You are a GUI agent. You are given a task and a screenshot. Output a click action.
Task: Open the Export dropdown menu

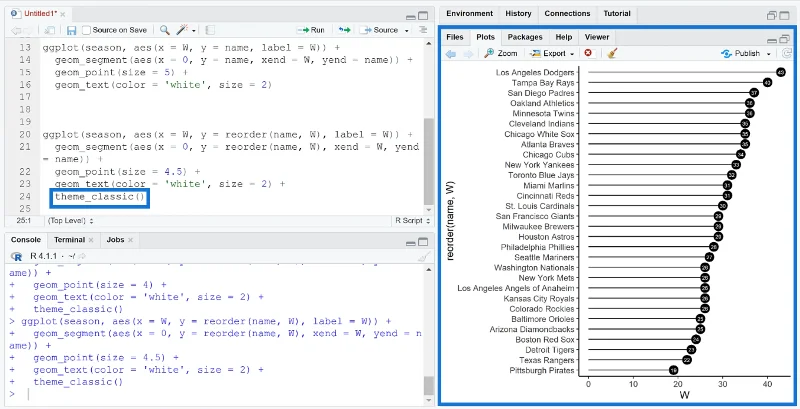(x=572, y=54)
